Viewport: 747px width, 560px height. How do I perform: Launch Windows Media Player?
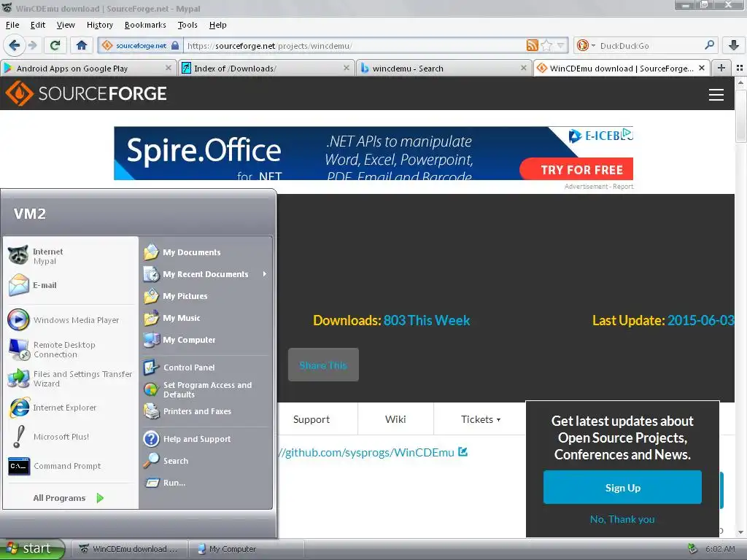click(x=71, y=320)
